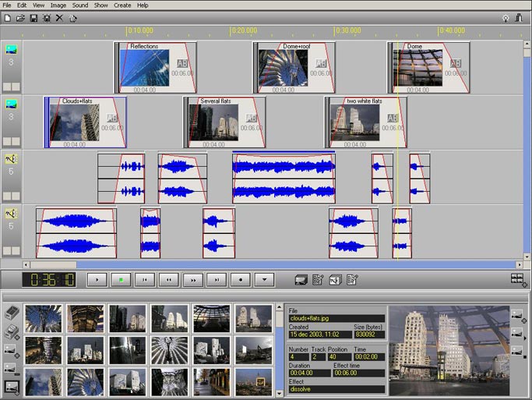Click the first thumbnail in the image bin
Viewport: 532px width, 400px height.
pyautogui.click(x=43, y=318)
